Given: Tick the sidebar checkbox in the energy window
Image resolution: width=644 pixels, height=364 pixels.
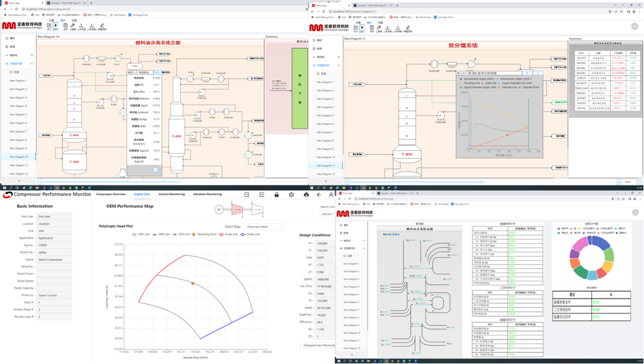Looking at the screenshot, I should pyautogui.click(x=345, y=256).
